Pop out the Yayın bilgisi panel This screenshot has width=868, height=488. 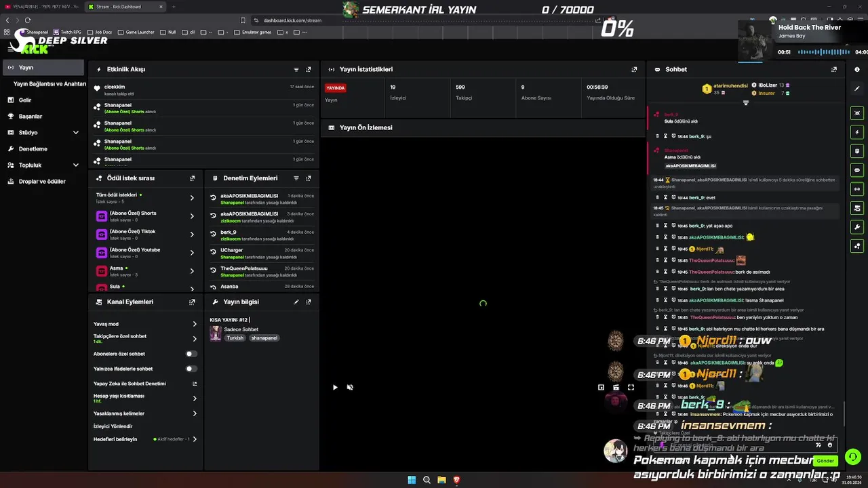tap(309, 302)
